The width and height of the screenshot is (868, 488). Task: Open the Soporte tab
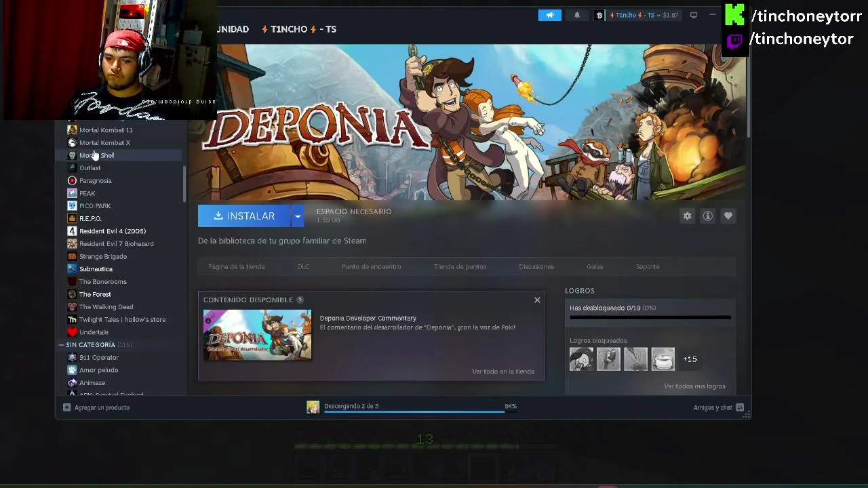pos(648,266)
